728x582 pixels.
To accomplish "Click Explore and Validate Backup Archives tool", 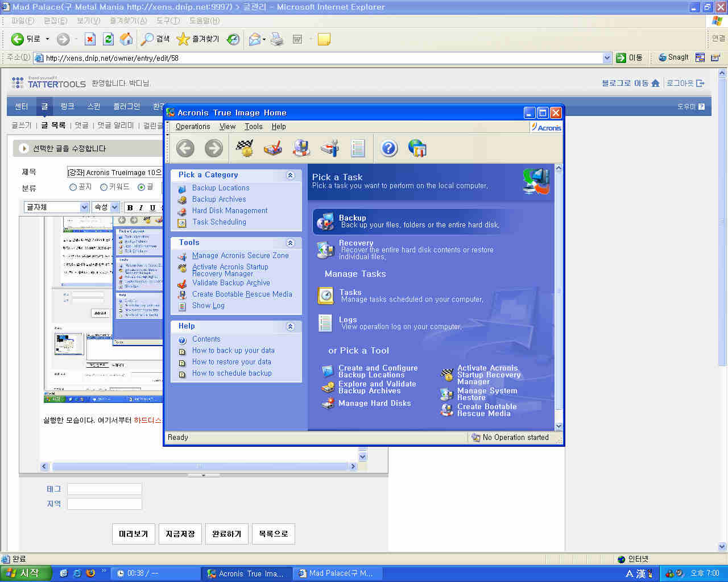I will click(377, 387).
